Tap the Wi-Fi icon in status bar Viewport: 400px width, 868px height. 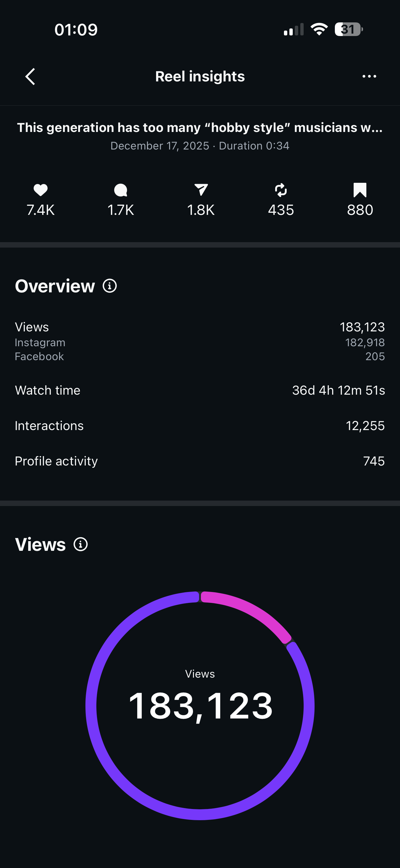[319, 29]
